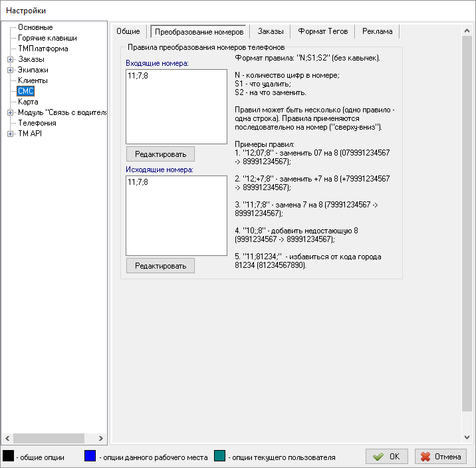Switch to the Заказы tab
The width and height of the screenshot is (476, 468).
point(270,31)
